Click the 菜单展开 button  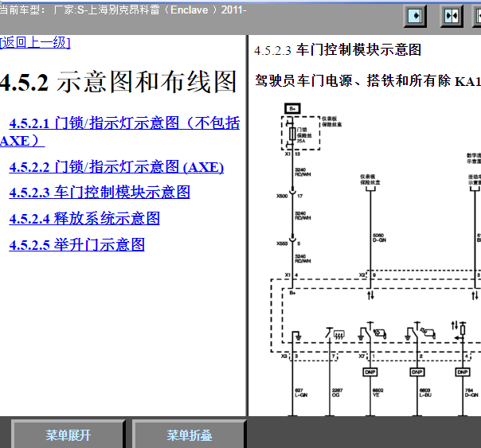click(x=68, y=435)
